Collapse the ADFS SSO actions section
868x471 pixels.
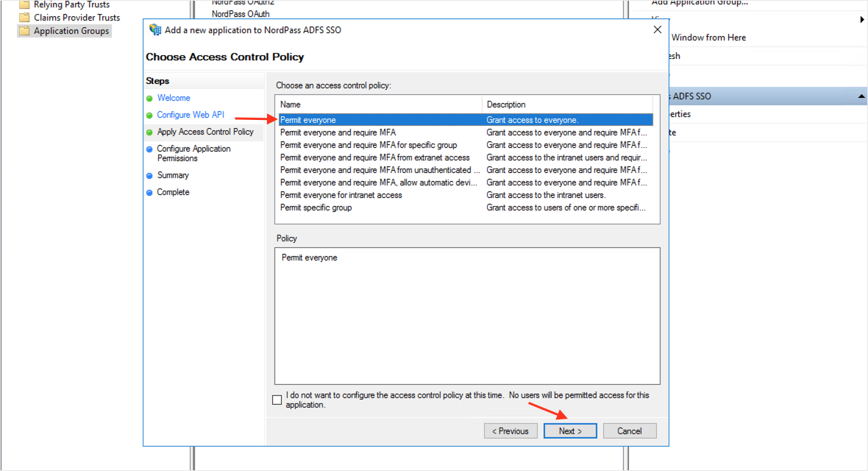coord(861,96)
